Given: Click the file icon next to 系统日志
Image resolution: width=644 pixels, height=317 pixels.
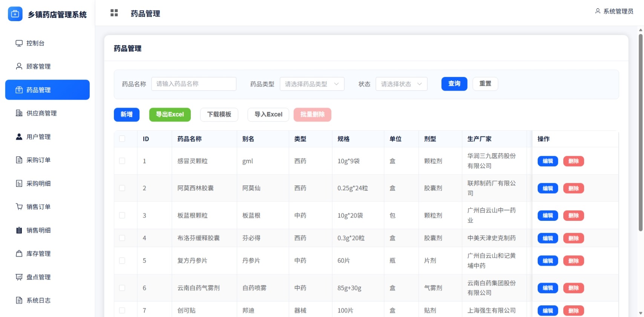Looking at the screenshot, I should pyautogui.click(x=19, y=300).
